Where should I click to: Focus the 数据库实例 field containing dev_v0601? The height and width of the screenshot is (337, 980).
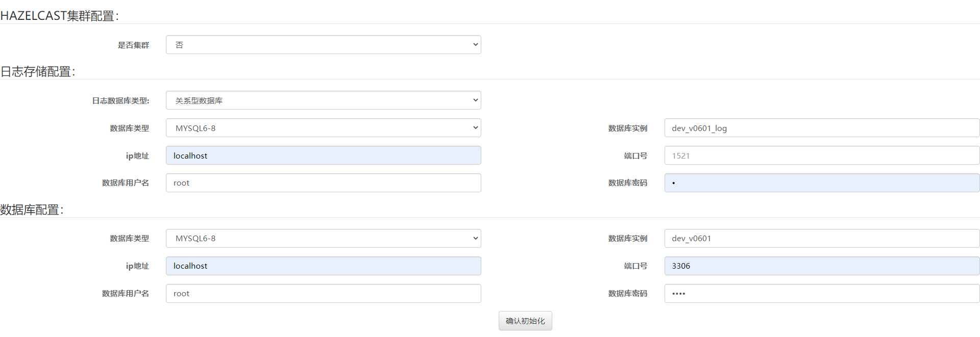point(822,238)
